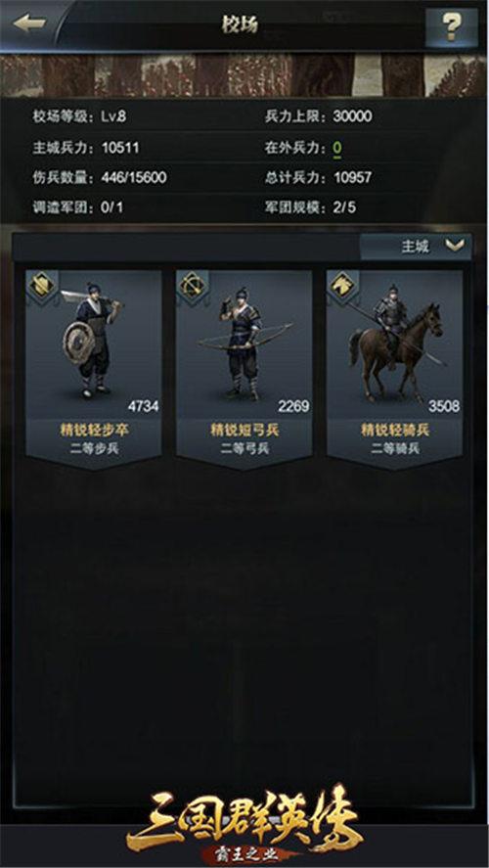Tap the archer bow badge icon
This screenshot has width=489, height=868.
point(193,285)
